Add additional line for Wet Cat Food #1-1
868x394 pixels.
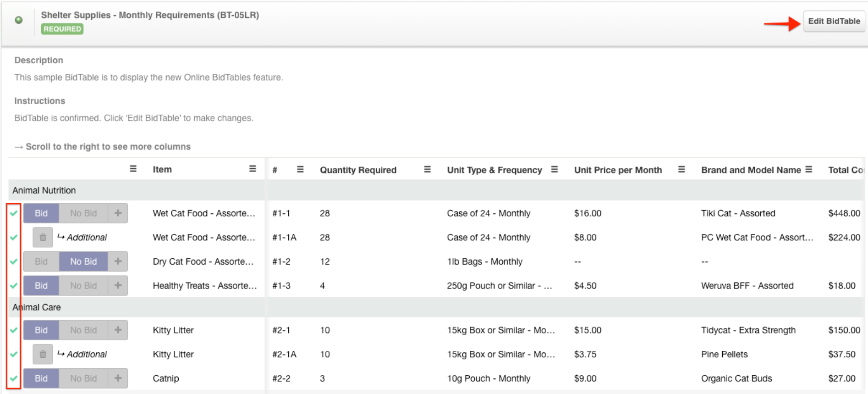tap(118, 213)
